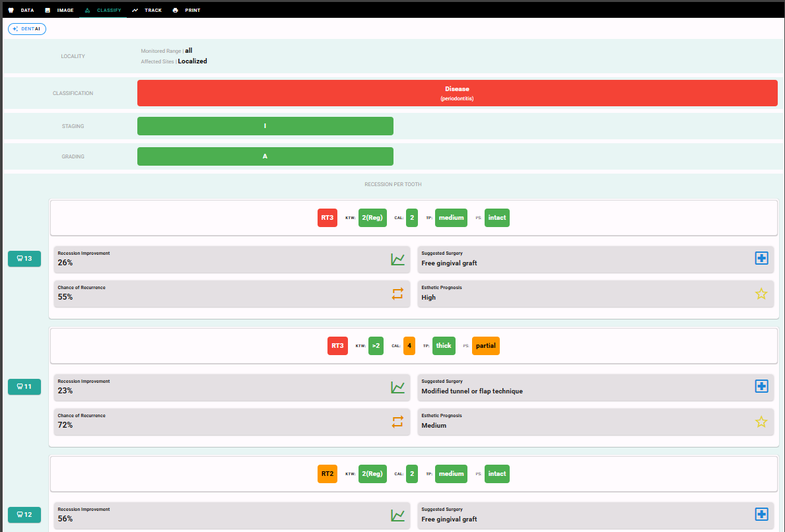Click tooth 11 recurrence repeat-arrows icon
Image resolution: width=785 pixels, height=532 pixels.
(397, 422)
